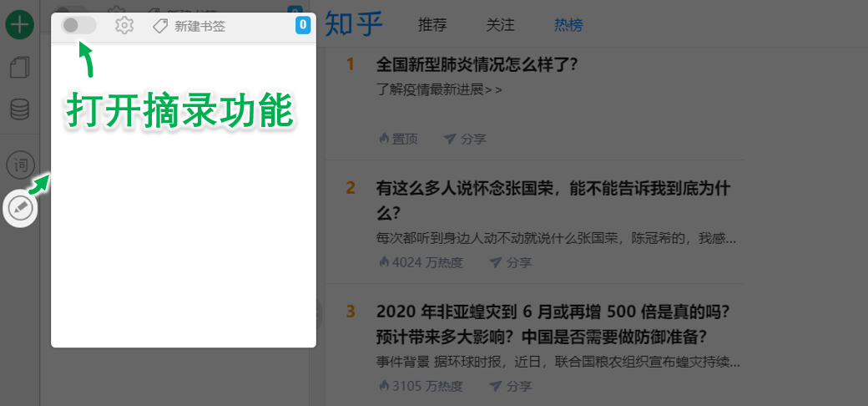
Task: Click the 知乎 logo
Action: [354, 25]
